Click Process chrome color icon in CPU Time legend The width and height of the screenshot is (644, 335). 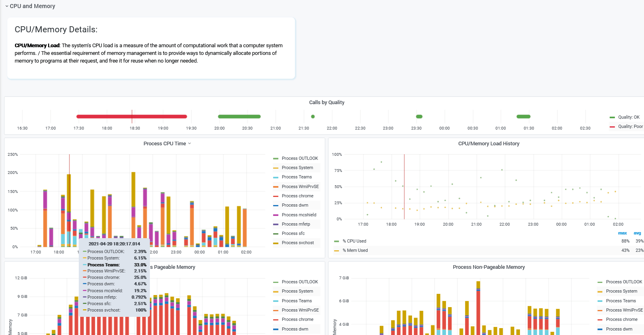click(x=276, y=196)
